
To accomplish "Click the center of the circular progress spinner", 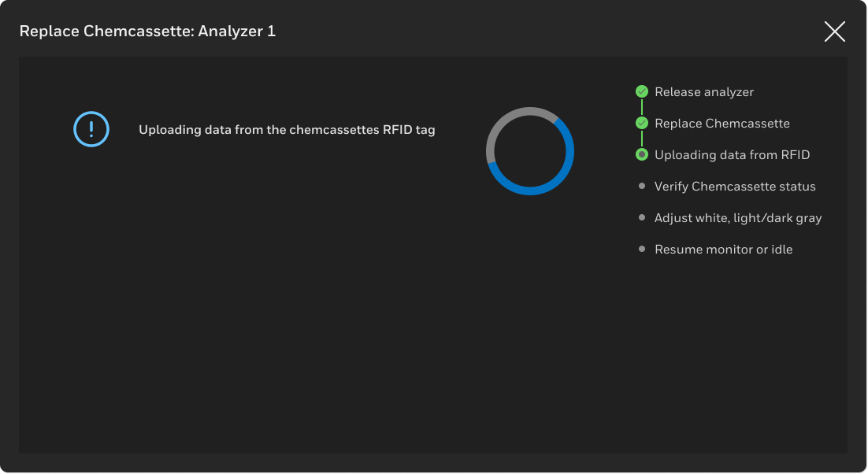I will (x=530, y=151).
